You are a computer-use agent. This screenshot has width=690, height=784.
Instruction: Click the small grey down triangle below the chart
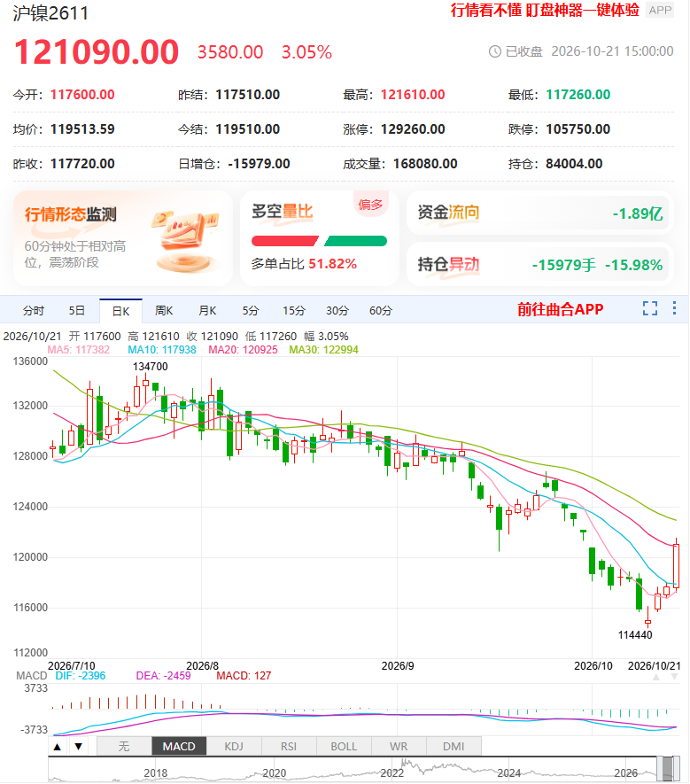pyautogui.click(x=675, y=677)
